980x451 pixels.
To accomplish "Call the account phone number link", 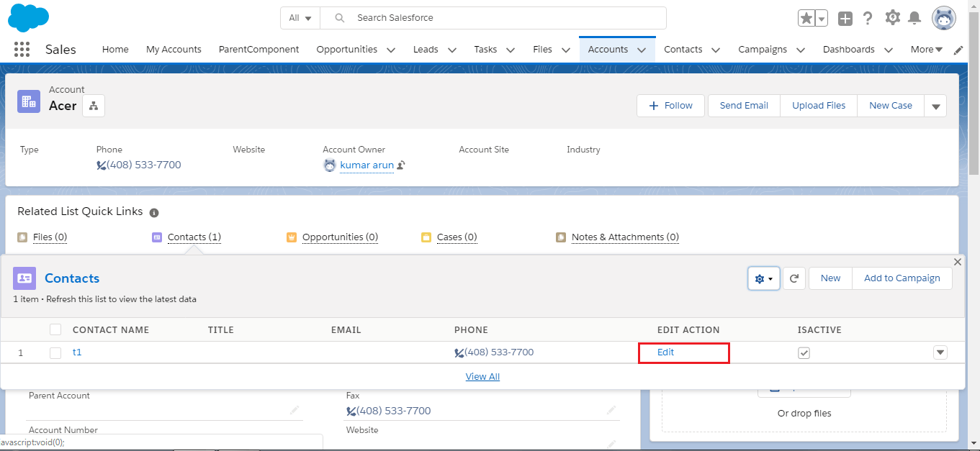I will click(144, 165).
